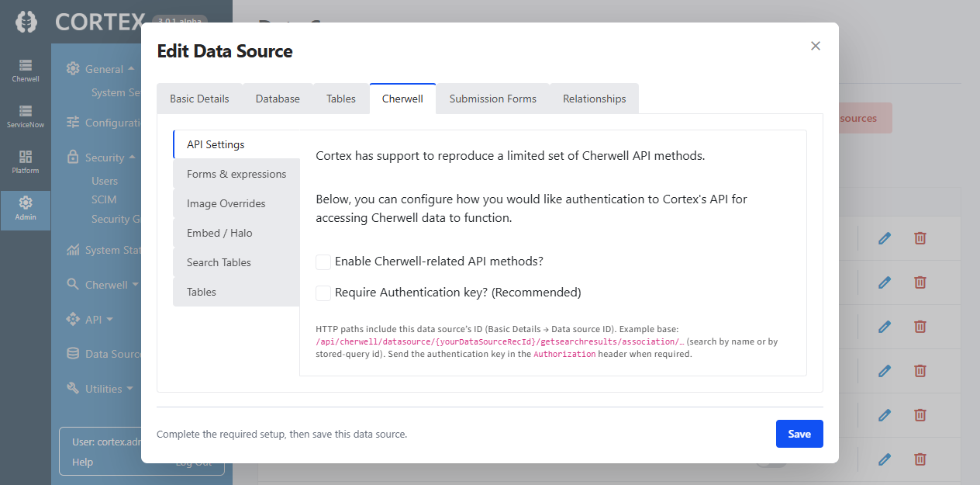
Task: Expand the Utilities sidebar menu
Action: (x=129, y=389)
